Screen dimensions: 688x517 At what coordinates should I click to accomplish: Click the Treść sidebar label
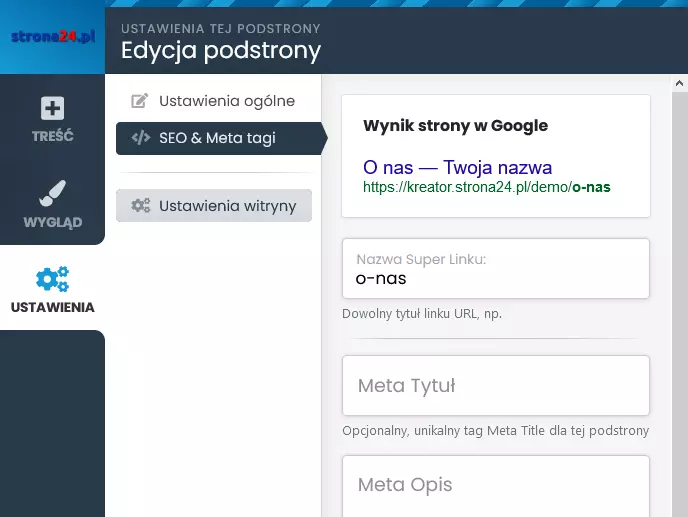[53, 136]
